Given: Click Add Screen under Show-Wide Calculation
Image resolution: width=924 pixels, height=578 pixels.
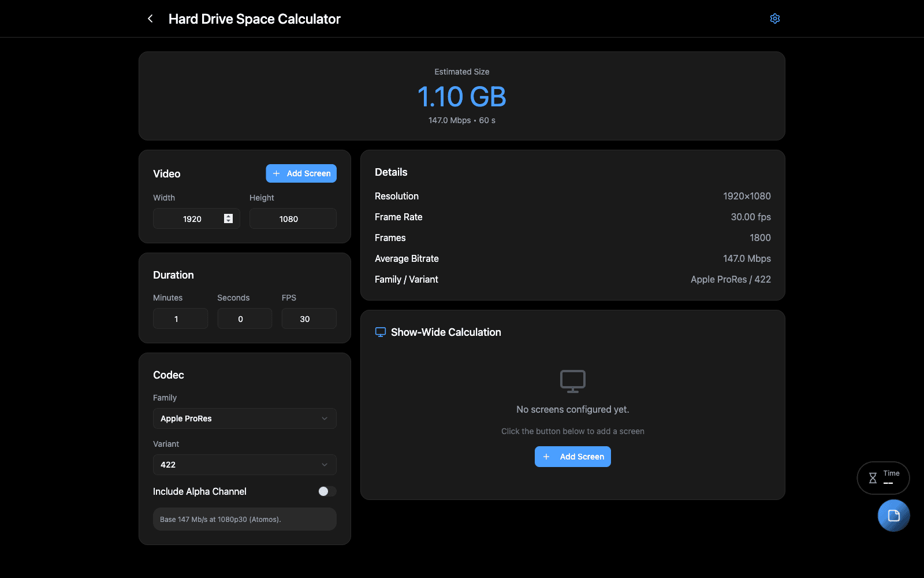Looking at the screenshot, I should [573, 457].
